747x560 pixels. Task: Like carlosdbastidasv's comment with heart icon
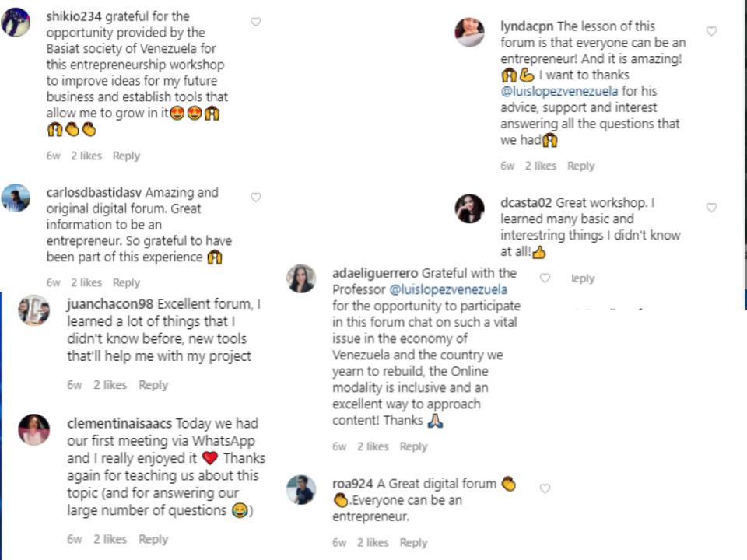255,198
